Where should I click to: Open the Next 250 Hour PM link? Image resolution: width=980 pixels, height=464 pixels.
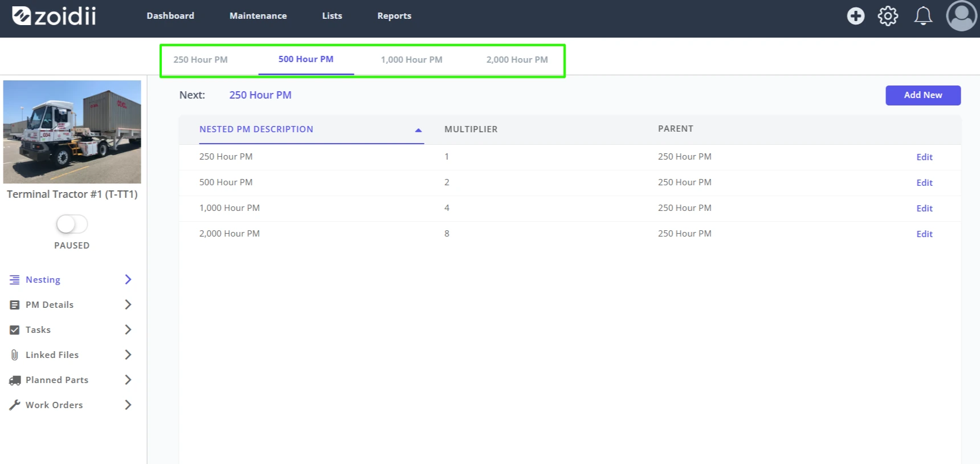point(260,95)
